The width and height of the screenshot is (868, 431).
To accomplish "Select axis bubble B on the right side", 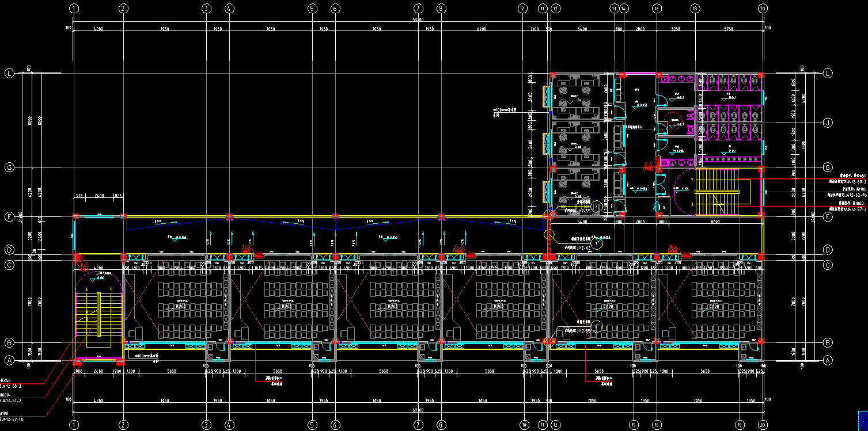I will [828, 342].
